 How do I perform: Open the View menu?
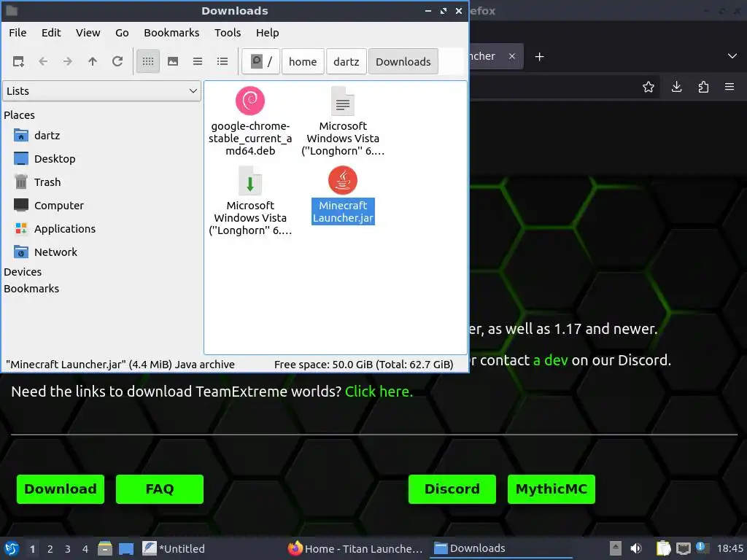[x=88, y=33]
